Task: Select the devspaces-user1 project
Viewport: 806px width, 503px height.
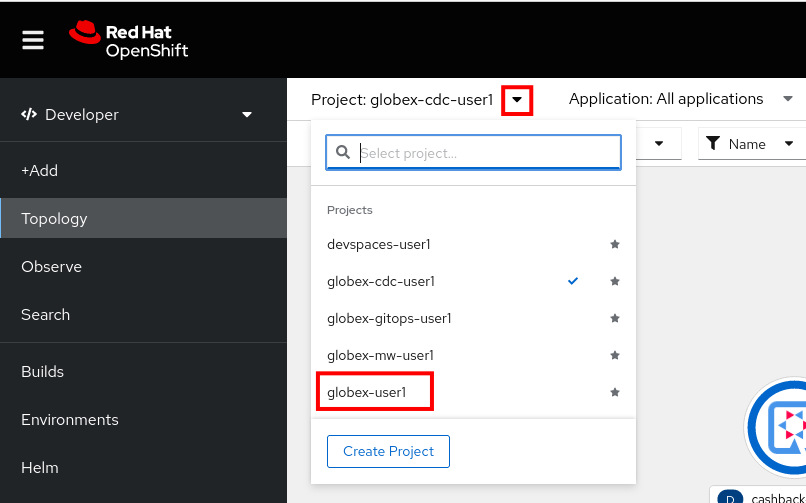Action: click(x=379, y=245)
